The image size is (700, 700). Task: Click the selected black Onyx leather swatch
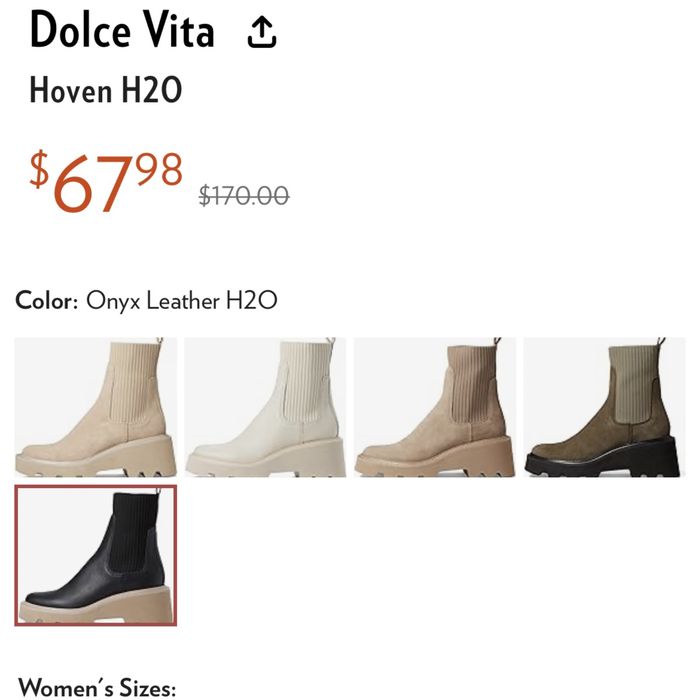96,555
